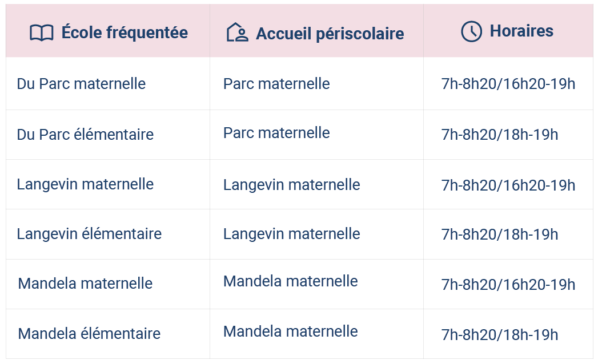Screen dimensions: 598x364
Task: Select the École fréquentée column header
Action: tap(125, 33)
